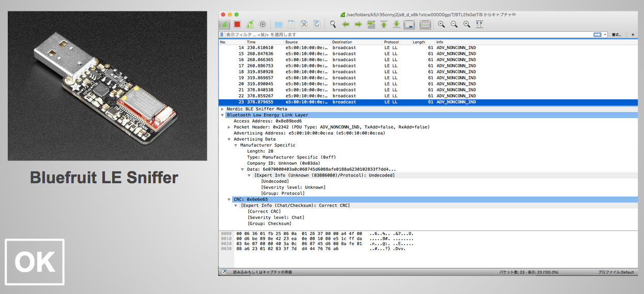The width and height of the screenshot is (644, 294).
Task: Zoom in the main window text
Action: tap(441, 24)
